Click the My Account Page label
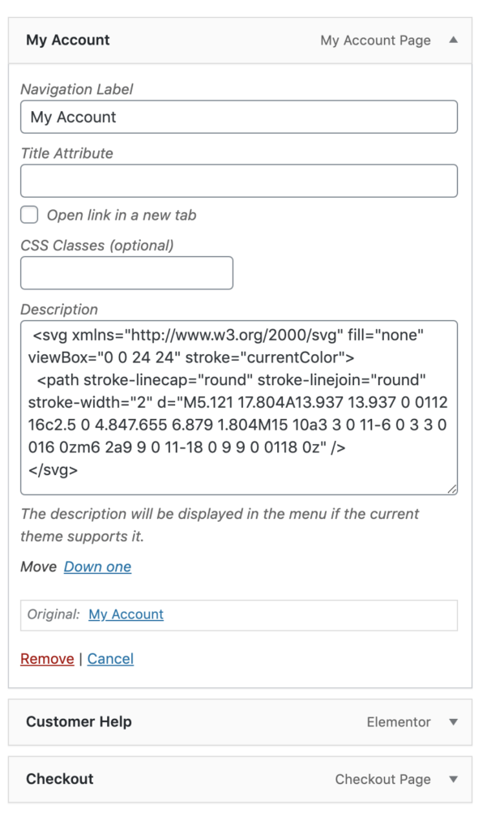504x830 pixels. click(375, 40)
